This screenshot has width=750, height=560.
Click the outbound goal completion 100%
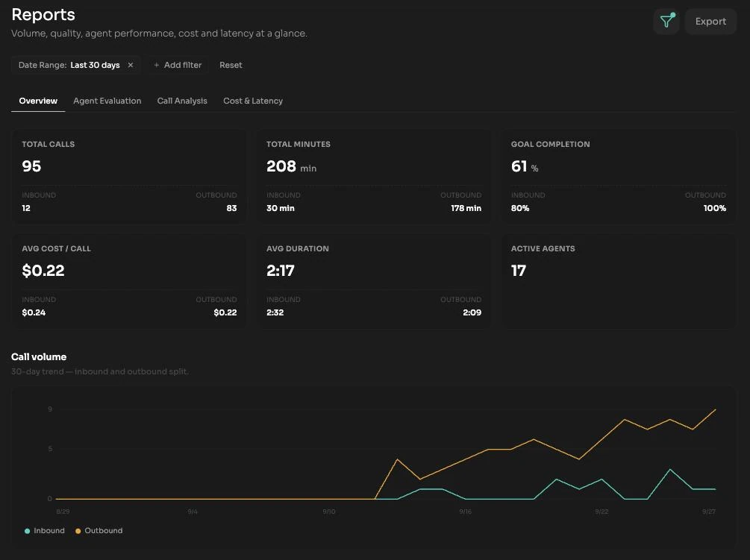point(715,208)
